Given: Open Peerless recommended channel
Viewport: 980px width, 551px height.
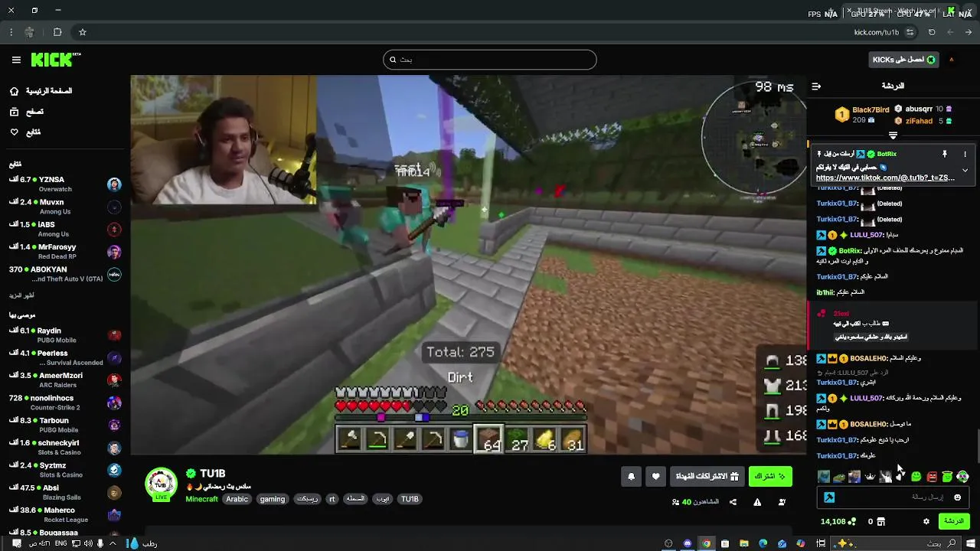Looking at the screenshot, I should click(x=65, y=357).
